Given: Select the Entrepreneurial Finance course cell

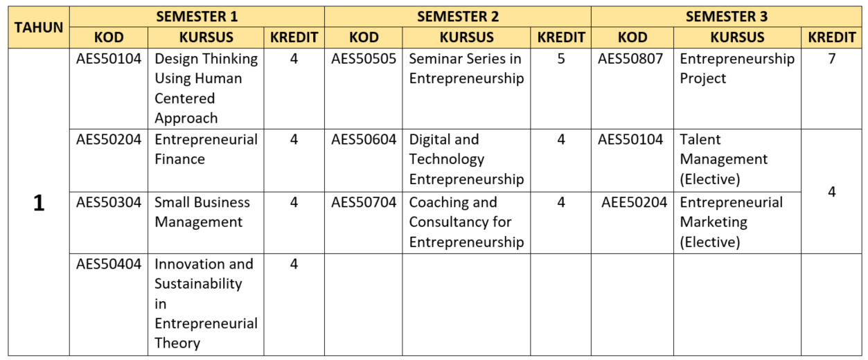Looking at the screenshot, I should pyautogui.click(x=206, y=150).
